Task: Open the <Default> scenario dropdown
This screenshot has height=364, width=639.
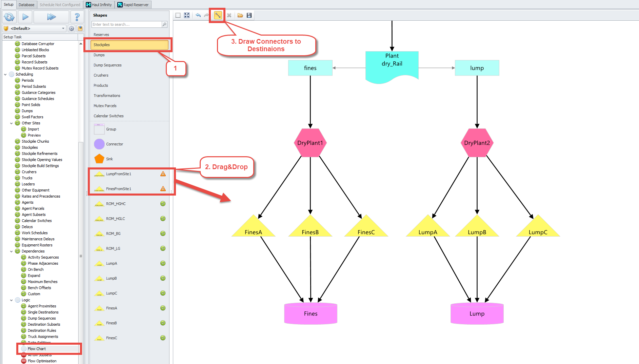Action: 63,28
